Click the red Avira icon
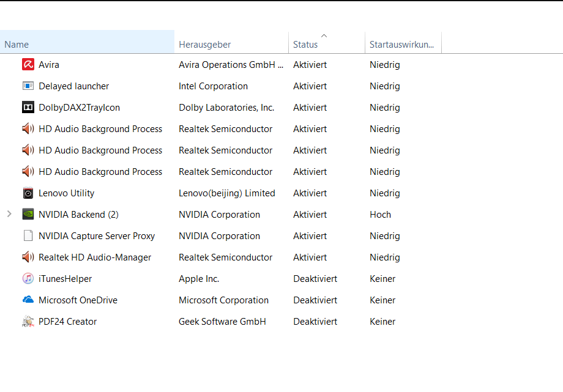This screenshot has width=563, height=392. point(28,64)
